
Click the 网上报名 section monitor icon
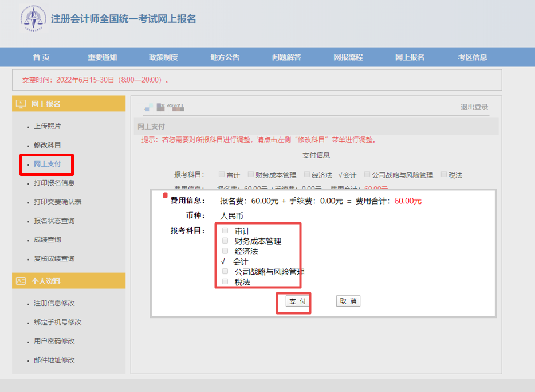point(21,104)
